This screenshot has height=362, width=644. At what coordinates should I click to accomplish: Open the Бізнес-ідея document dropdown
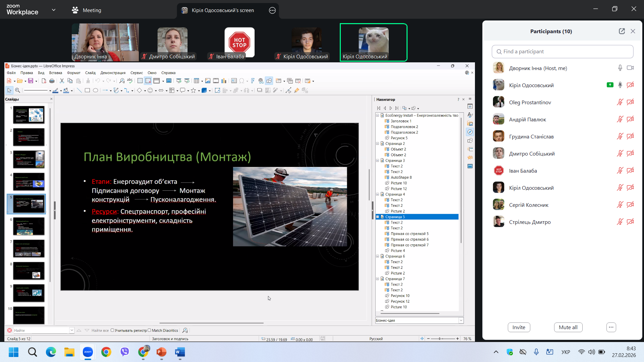click(x=461, y=320)
